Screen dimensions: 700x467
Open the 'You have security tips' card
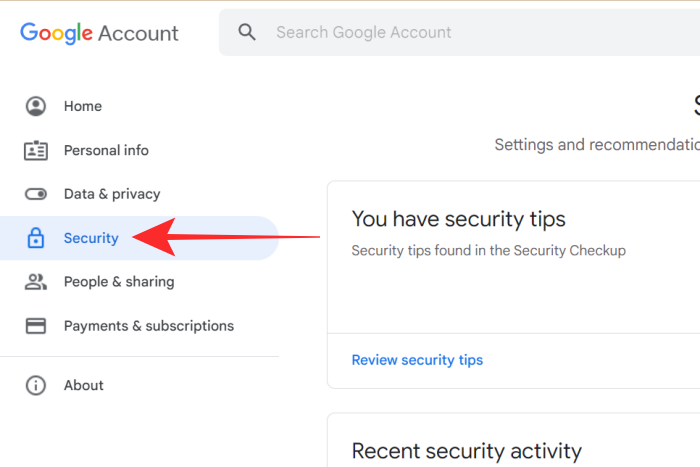click(x=459, y=219)
